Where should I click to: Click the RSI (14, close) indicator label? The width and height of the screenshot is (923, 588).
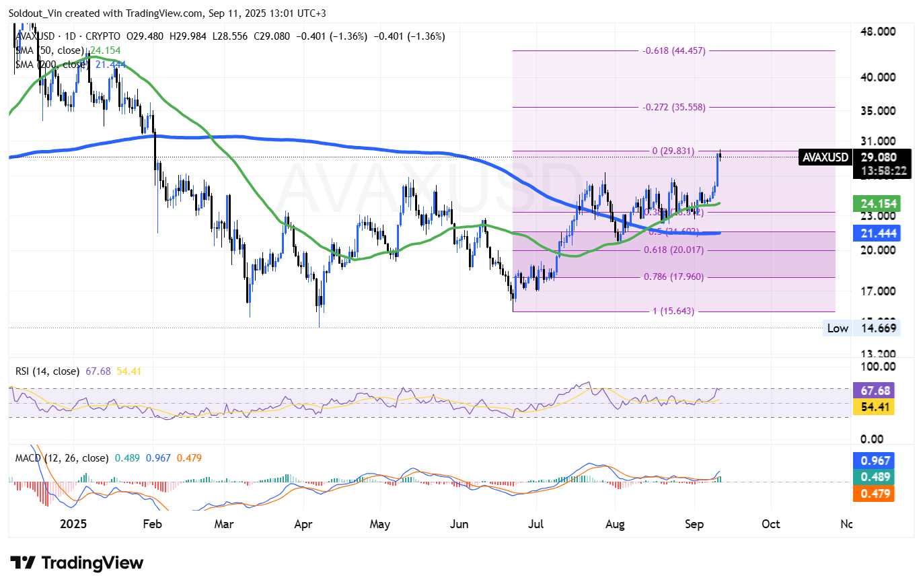[x=46, y=371]
